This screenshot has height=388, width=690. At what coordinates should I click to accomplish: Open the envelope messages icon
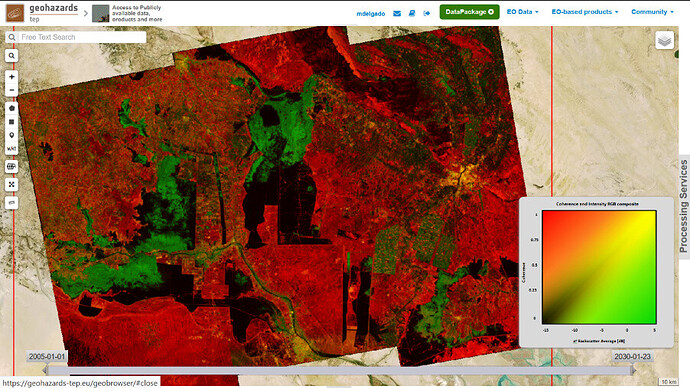click(397, 13)
